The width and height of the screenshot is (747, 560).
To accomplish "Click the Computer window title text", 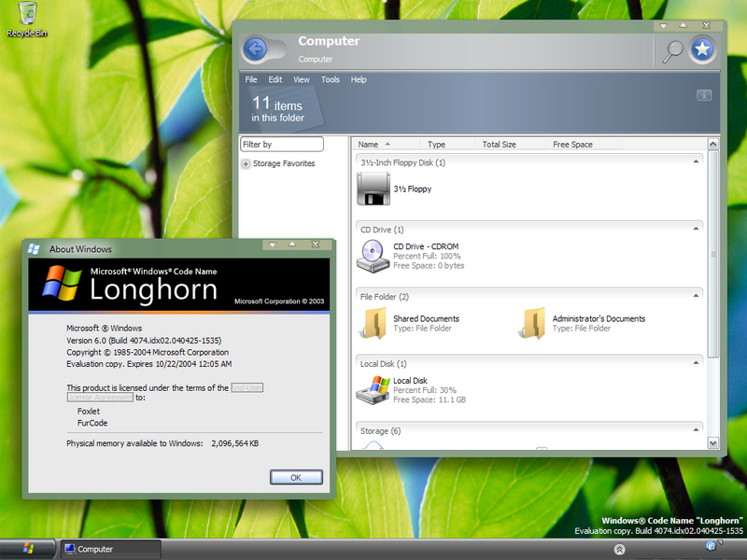I will tap(329, 41).
